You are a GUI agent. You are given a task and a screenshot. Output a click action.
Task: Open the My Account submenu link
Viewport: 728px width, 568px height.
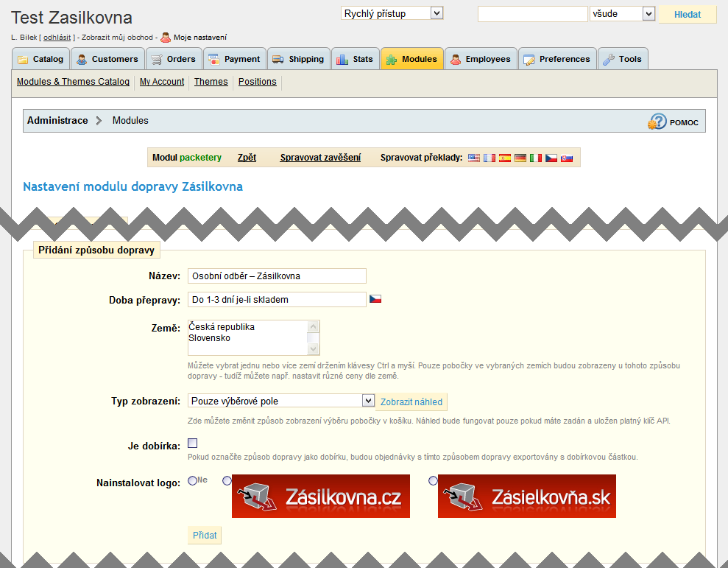click(162, 82)
